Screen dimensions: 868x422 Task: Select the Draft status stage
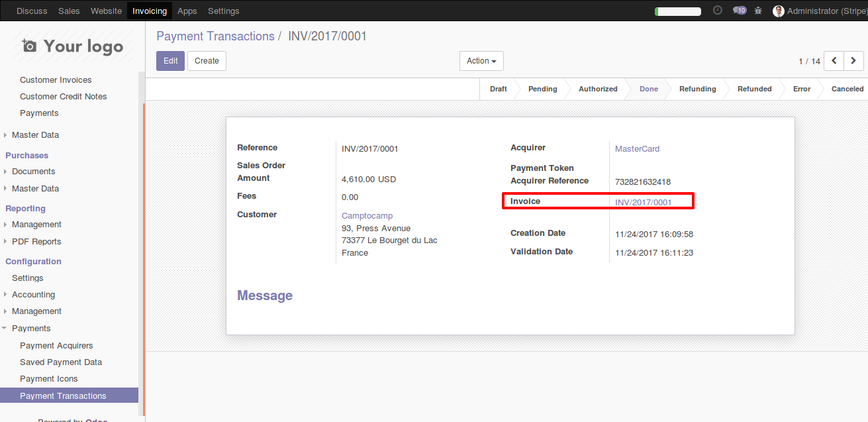[x=499, y=89]
